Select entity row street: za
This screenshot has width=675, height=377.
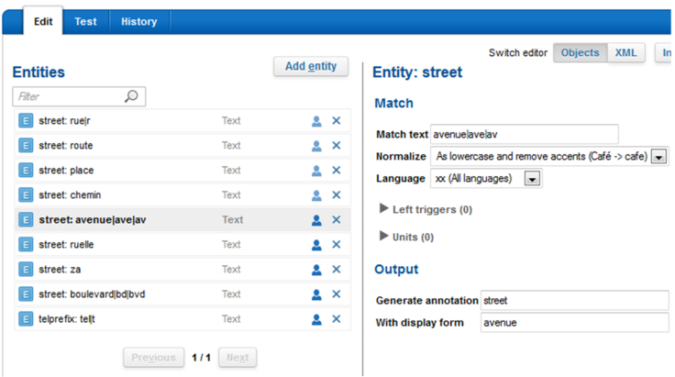(x=183, y=269)
